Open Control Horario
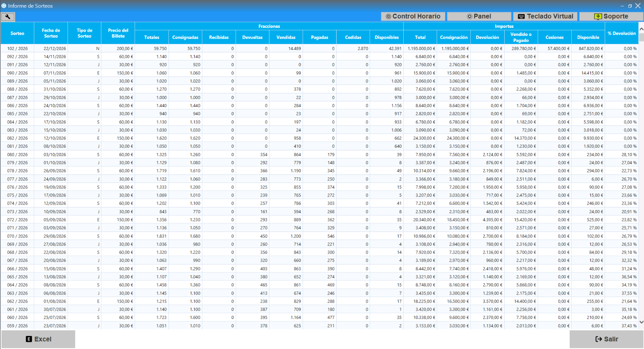This screenshot has width=644, height=349. [413, 16]
